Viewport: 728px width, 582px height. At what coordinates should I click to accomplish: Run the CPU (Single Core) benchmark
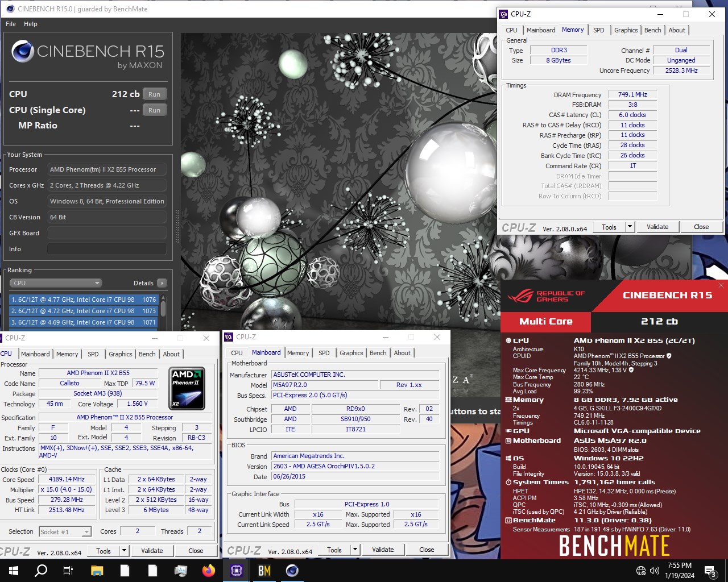[155, 110]
